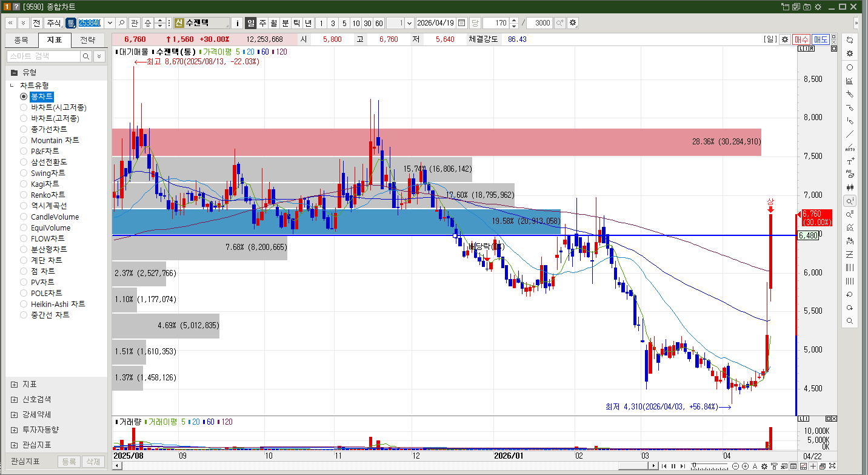The height and width of the screenshot is (475, 868).
Task: Select the text annotation tool
Action: pos(849,161)
